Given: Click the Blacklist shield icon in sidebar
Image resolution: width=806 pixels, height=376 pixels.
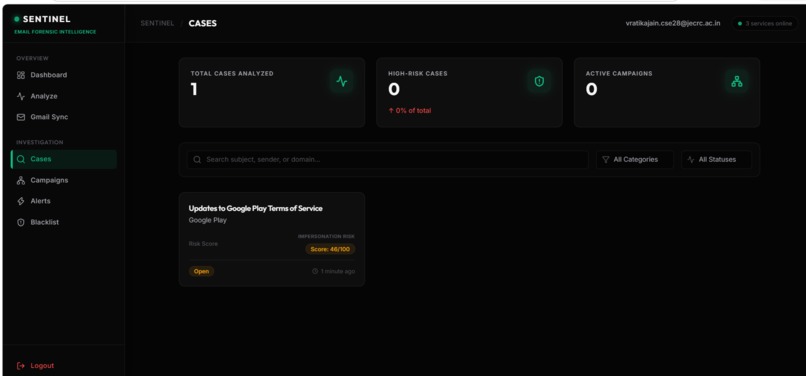Looking at the screenshot, I should coord(21,222).
